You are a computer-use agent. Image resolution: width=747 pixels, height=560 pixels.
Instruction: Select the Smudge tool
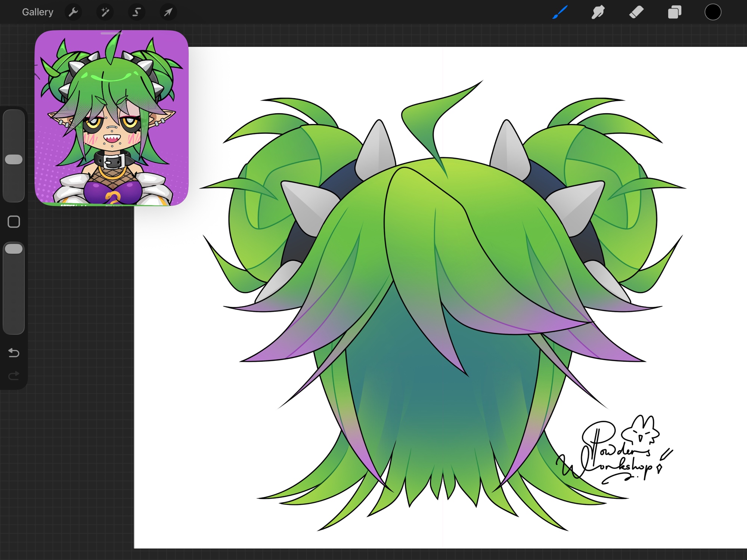[598, 12]
